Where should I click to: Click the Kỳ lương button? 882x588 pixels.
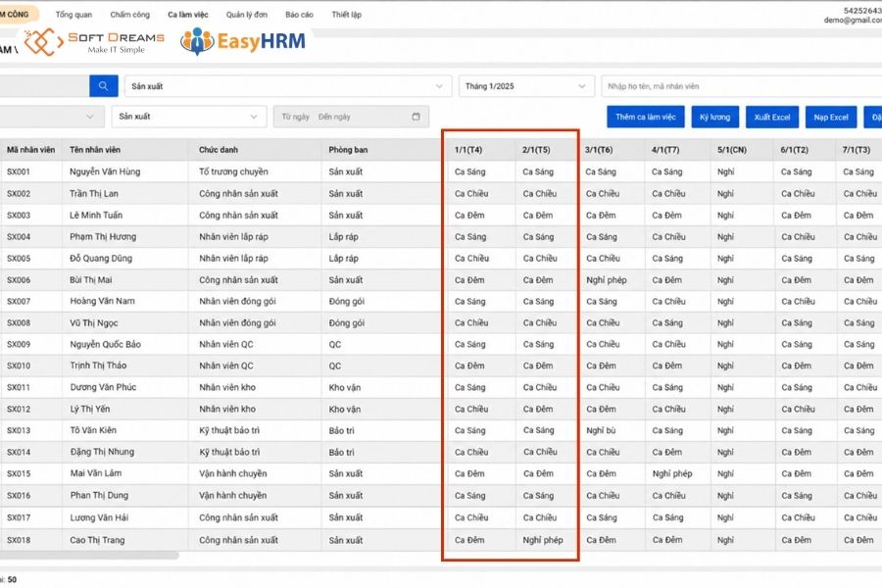pyautogui.click(x=715, y=117)
